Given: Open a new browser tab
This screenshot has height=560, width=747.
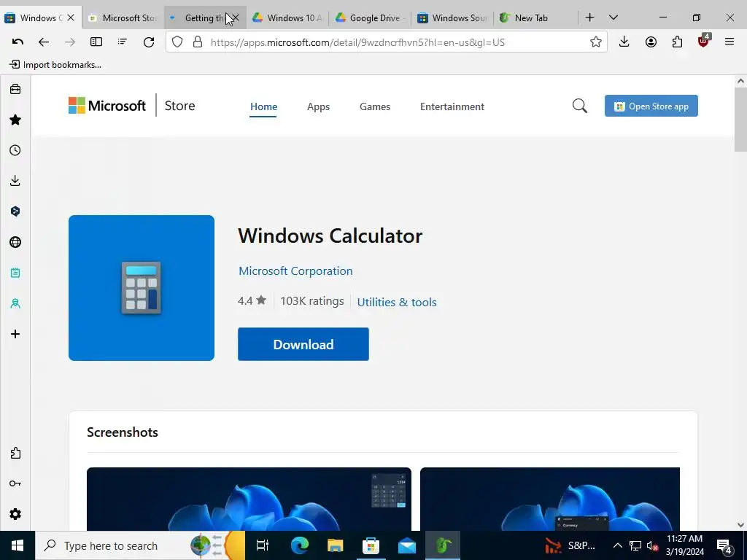Looking at the screenshot, I should click(x=589, y=17).
